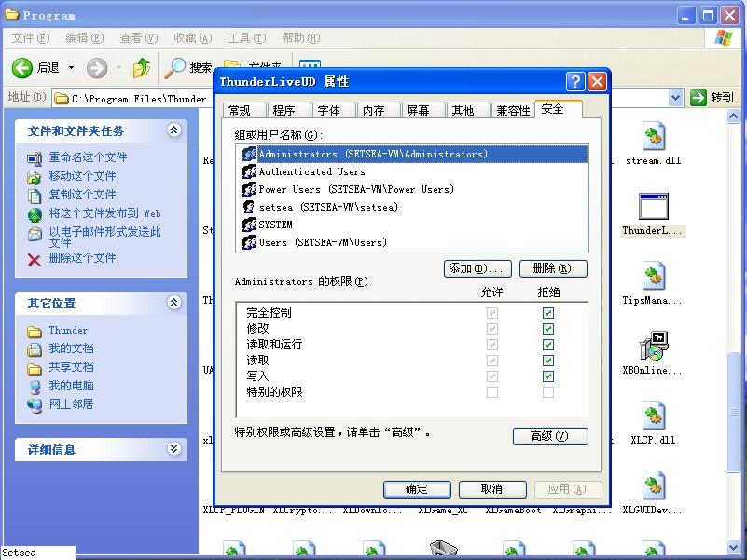Click the Advanced (高级) button
The width and height of the screenshot is (747, 560).
550,436
